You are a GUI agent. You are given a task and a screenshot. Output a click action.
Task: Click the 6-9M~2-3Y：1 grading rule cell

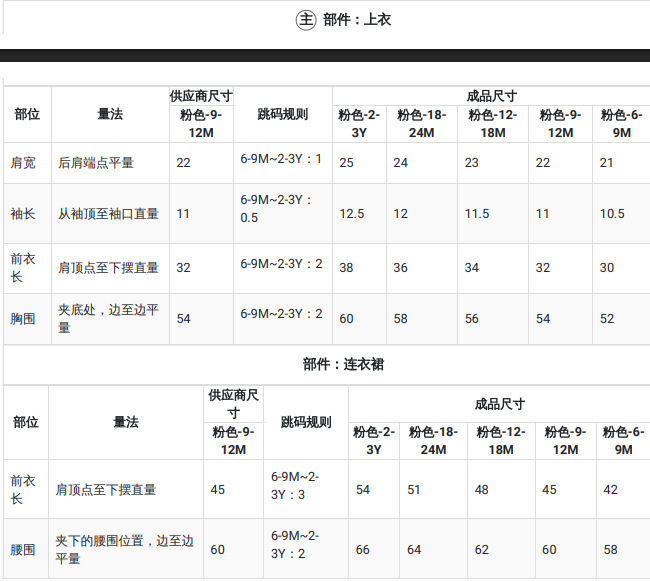click(x=281, y=159)
